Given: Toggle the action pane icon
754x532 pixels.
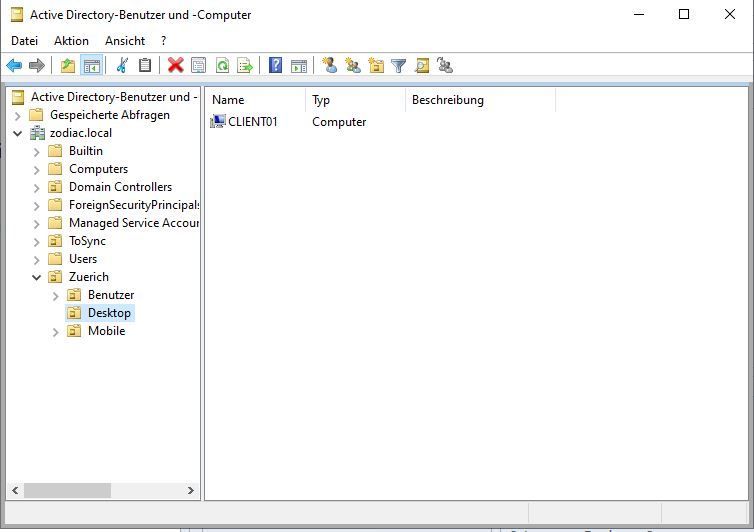Looking at the screenshot, I should click(299, 65).
